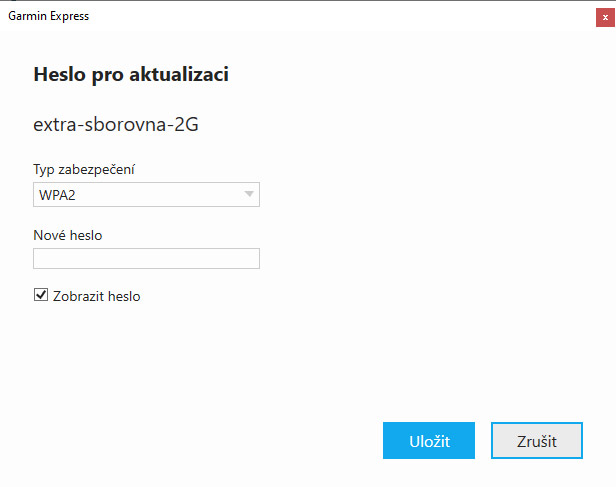The width and height of the screenshot is (616, 487).
Task: Toggle password visibility via checkmark box
Action: pyautogui.click(x=41, y=295)
